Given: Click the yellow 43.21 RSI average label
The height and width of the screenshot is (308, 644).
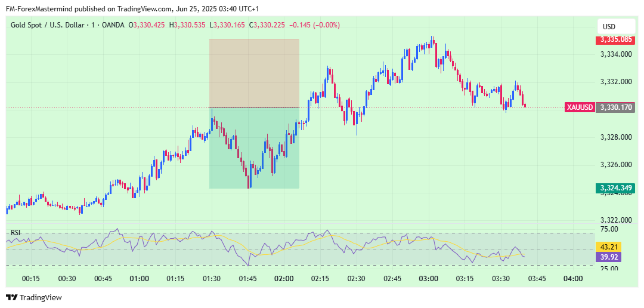Looking at the screenshot, I should pyautogui.click(x=608, y=247).
